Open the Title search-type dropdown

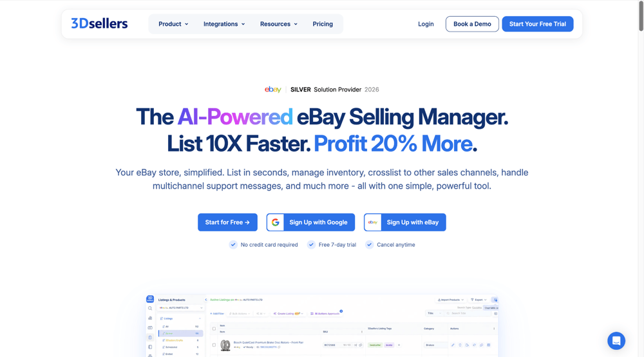pos(435,313)
